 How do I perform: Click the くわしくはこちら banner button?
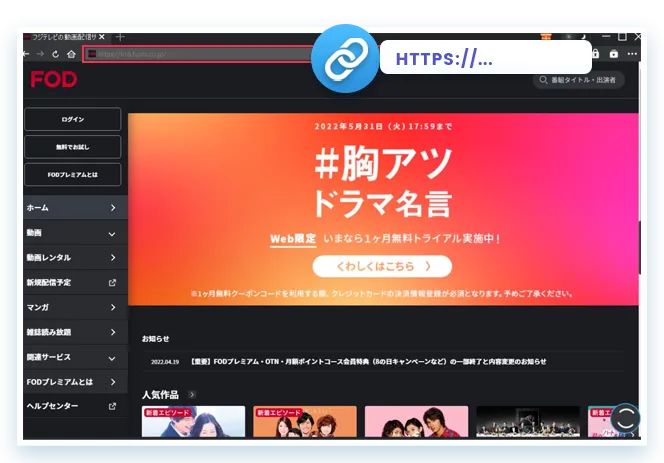click(382, 266)
